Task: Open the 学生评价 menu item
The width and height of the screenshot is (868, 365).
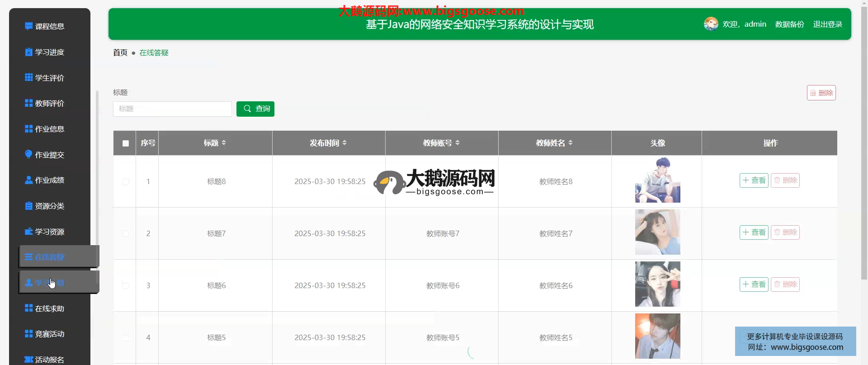Action: pyautogui.click(x=49, y=78)
